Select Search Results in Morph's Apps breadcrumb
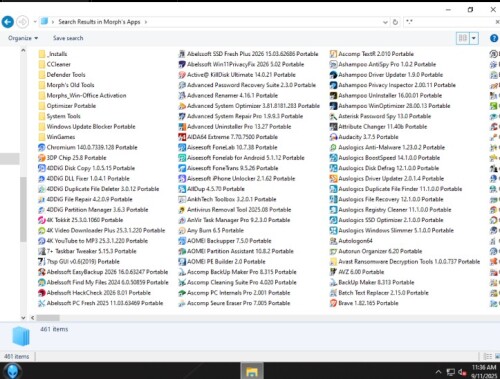Viewport: 500px width, 379px height. pos(99,22)
